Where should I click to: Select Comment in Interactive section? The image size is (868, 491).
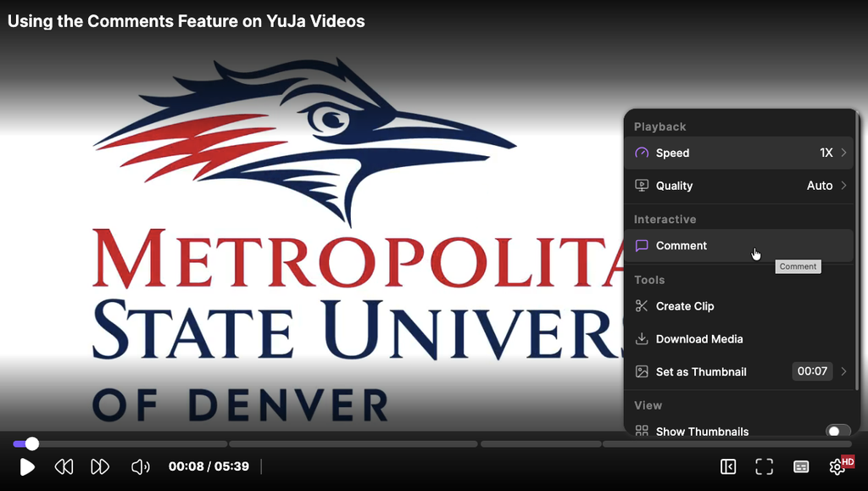coord(741,245)
